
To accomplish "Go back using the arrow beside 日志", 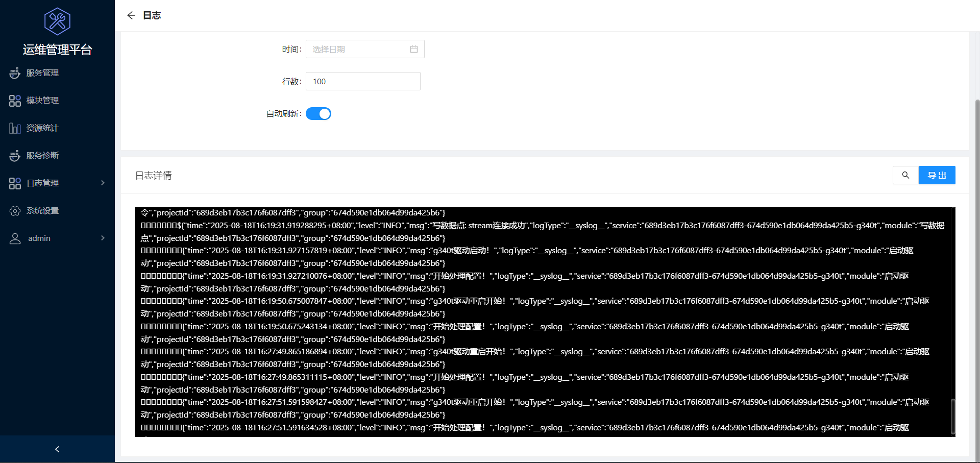I will (131, 15).
